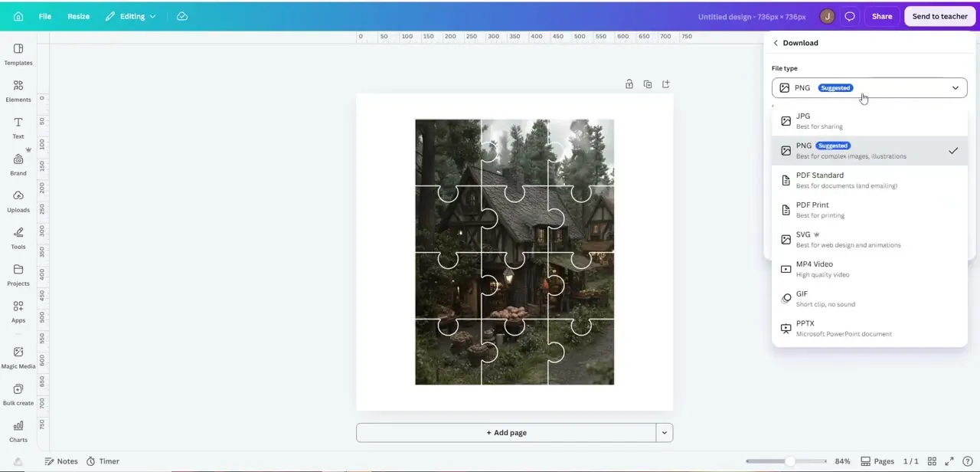Click the 84% zoom level value

(842, 461)
